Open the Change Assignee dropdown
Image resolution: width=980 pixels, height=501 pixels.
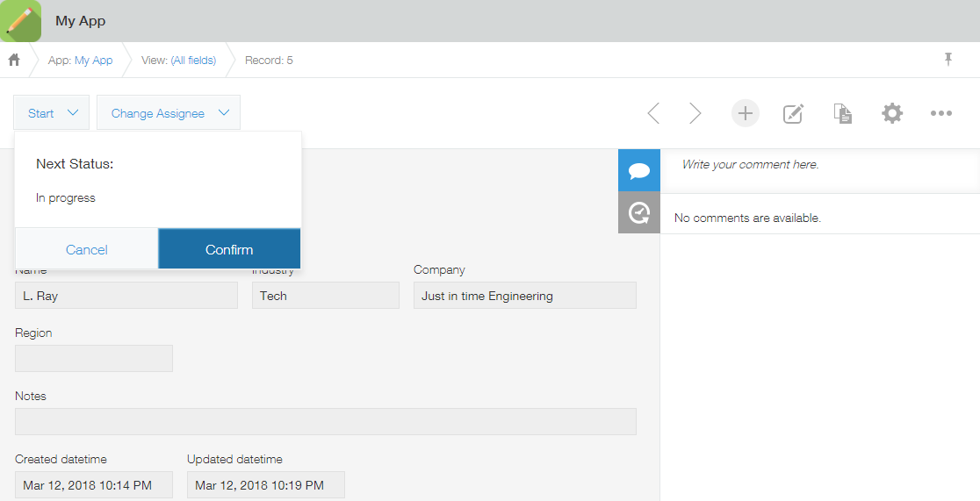click(x=169, y=113)
